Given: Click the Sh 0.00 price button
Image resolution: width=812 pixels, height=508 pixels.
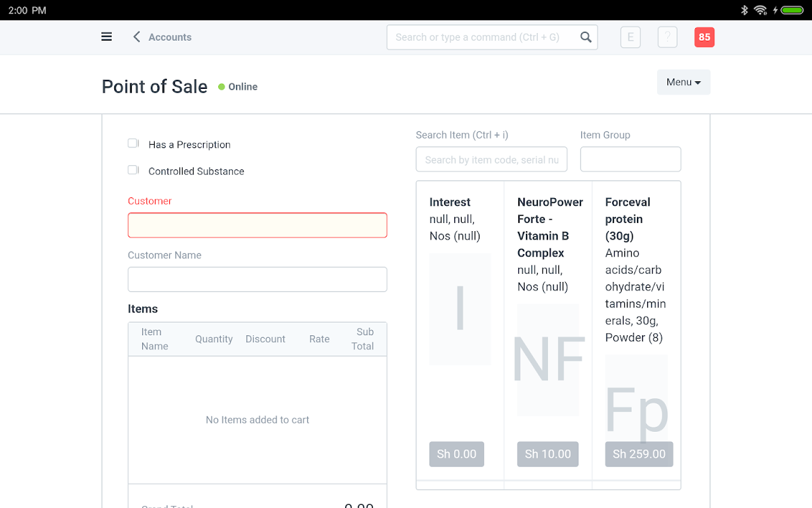Looking at the screenshot, I should pyautogui.click(x=457, y=454).
